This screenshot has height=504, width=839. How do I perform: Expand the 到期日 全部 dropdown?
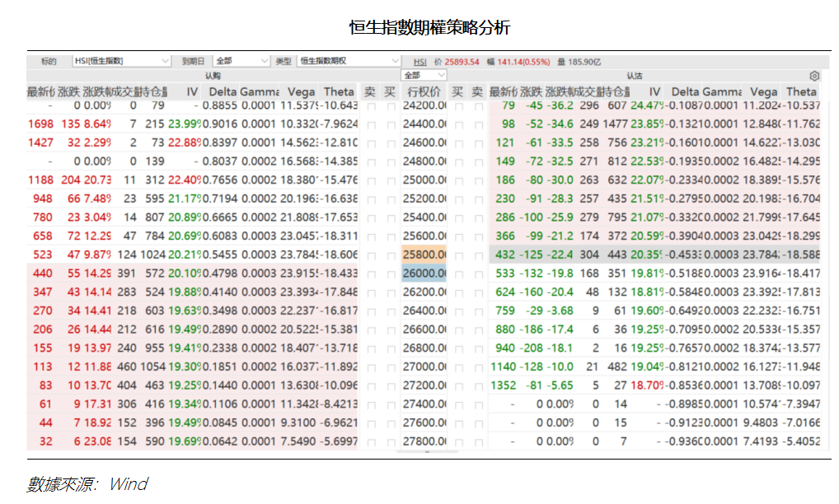point(241,61)
